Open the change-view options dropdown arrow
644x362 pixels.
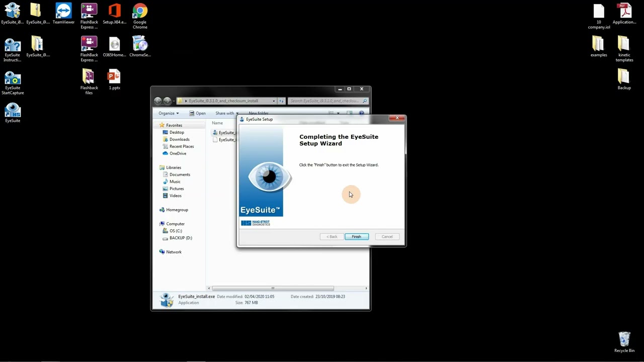(338, 113)
